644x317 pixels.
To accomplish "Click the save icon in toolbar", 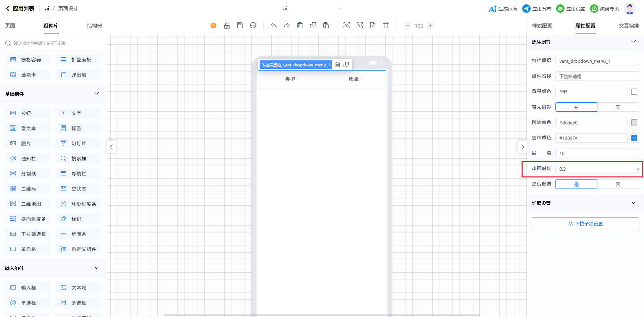I will point(240,25).
